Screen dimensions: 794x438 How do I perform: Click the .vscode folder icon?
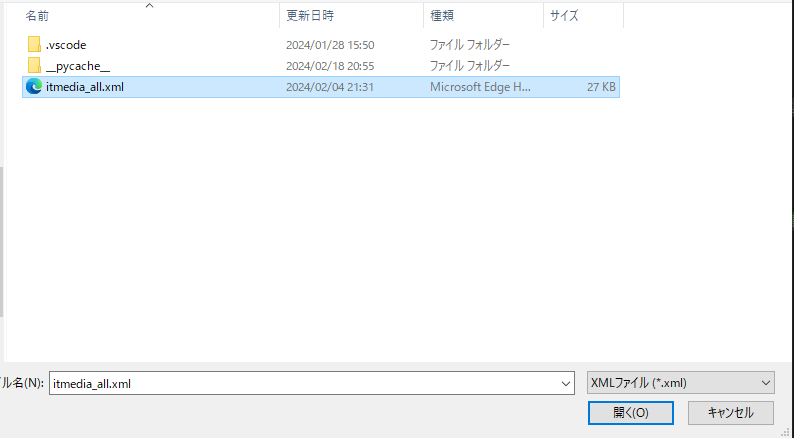tap(34, 45)
